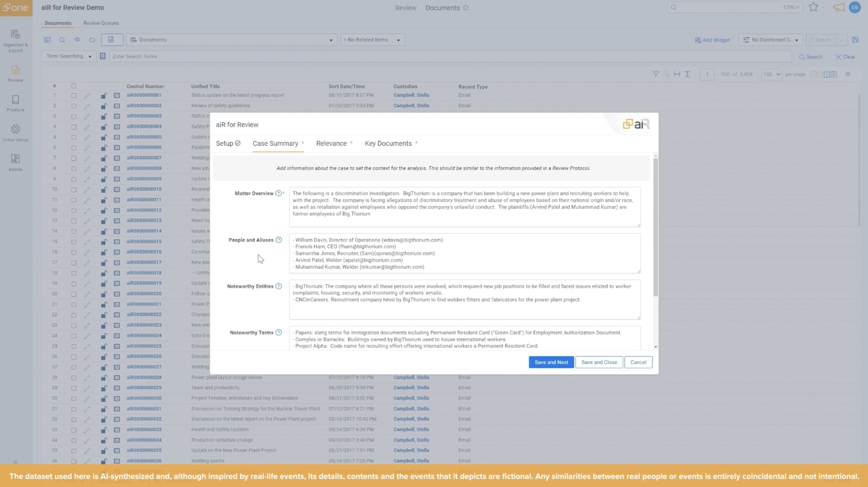868x487 pixels.
Task: Click inside the Matter Overview text area
Action: [x=464, y=207]
